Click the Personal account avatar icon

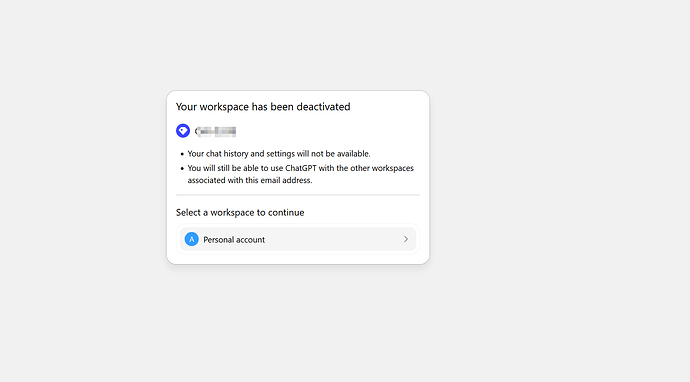point(191,239)
